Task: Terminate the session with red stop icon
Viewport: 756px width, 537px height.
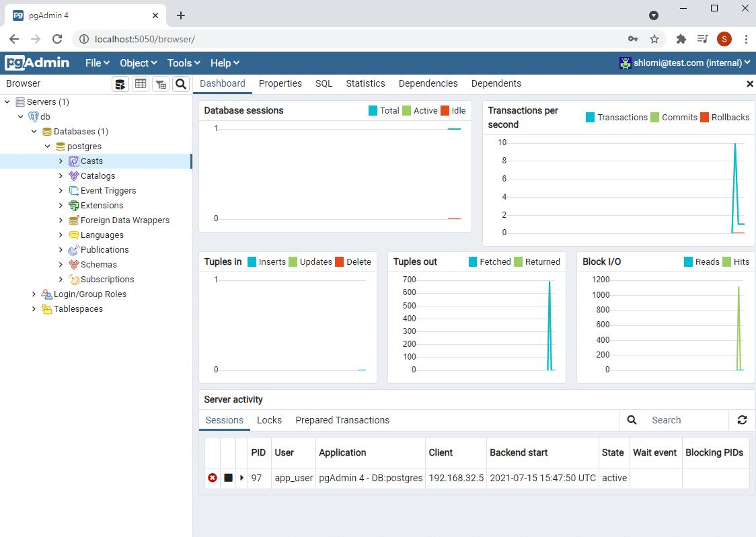Action: pos(213,478)
